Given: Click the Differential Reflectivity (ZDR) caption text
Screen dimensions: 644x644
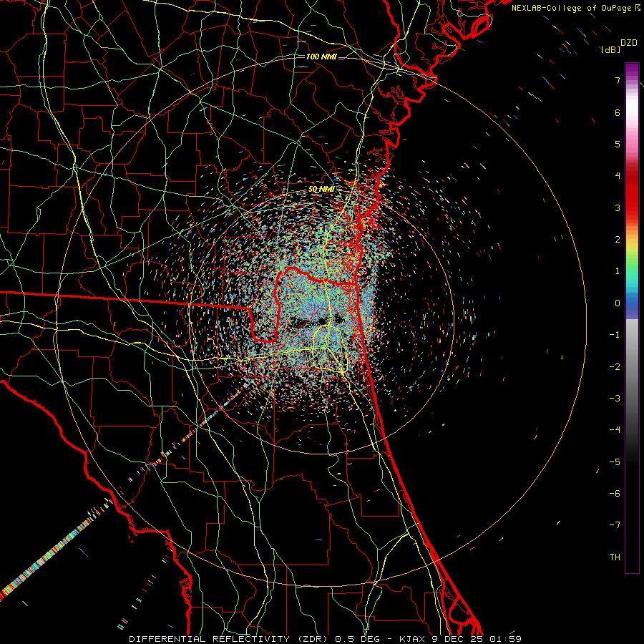Looking at the screenshot, I should click(230, 639).
